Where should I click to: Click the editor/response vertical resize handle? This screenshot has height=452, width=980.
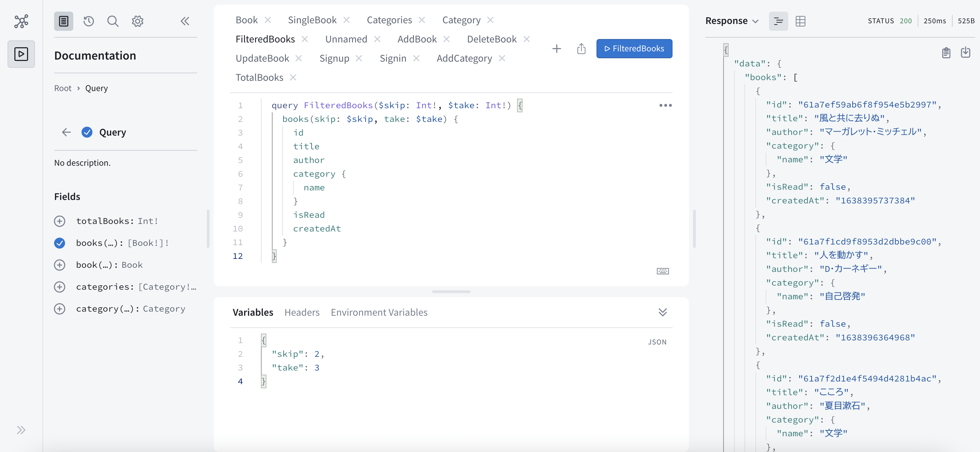(x=694, y=229)
